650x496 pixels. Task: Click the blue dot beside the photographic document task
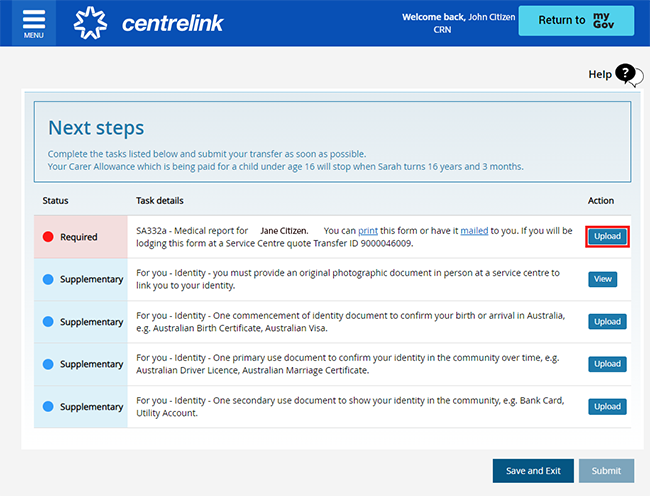pyautogui.click(x=48, y=279)
